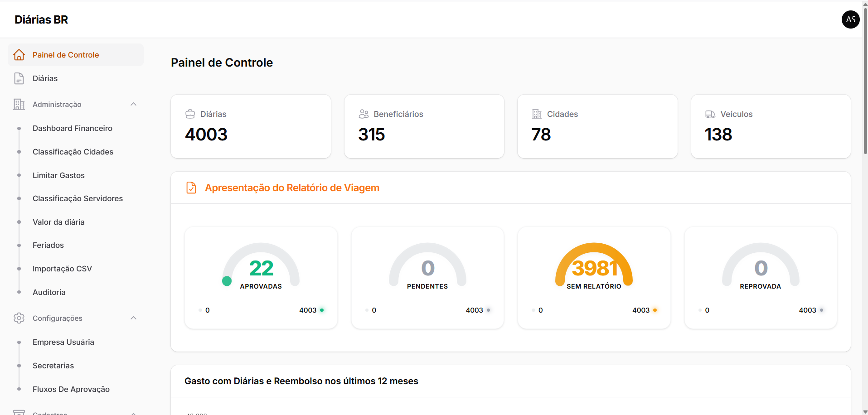The height and width of the screenshot is (415, 868).
Task: Click the Pendentes gauge showing 0
Action: (x=427, y=265)
